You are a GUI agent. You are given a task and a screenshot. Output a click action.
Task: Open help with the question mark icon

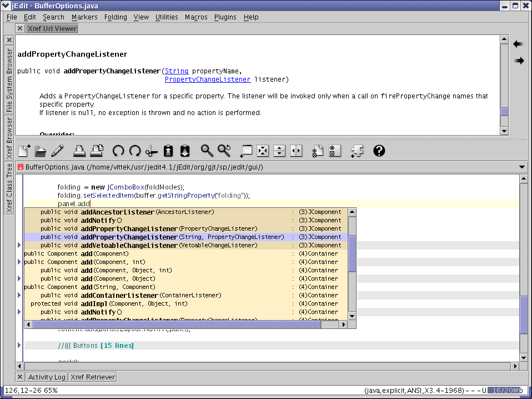(x=379, y=151)
